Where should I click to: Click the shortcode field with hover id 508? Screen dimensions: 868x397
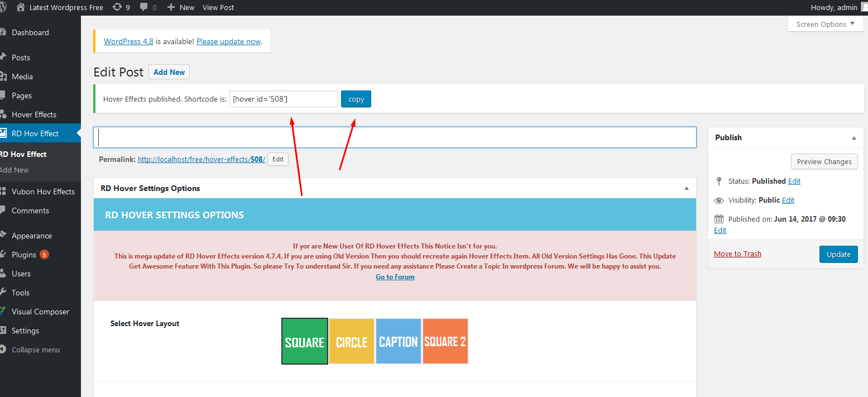point(284,99)
